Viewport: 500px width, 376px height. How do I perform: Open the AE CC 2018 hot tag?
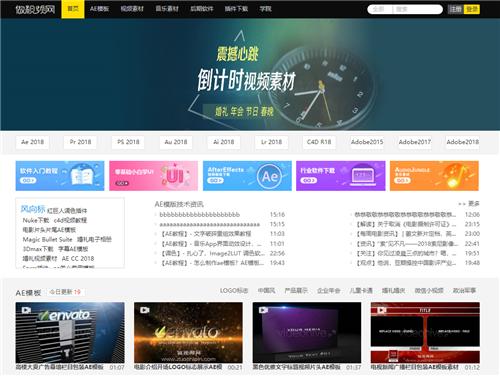pos(78,259)
